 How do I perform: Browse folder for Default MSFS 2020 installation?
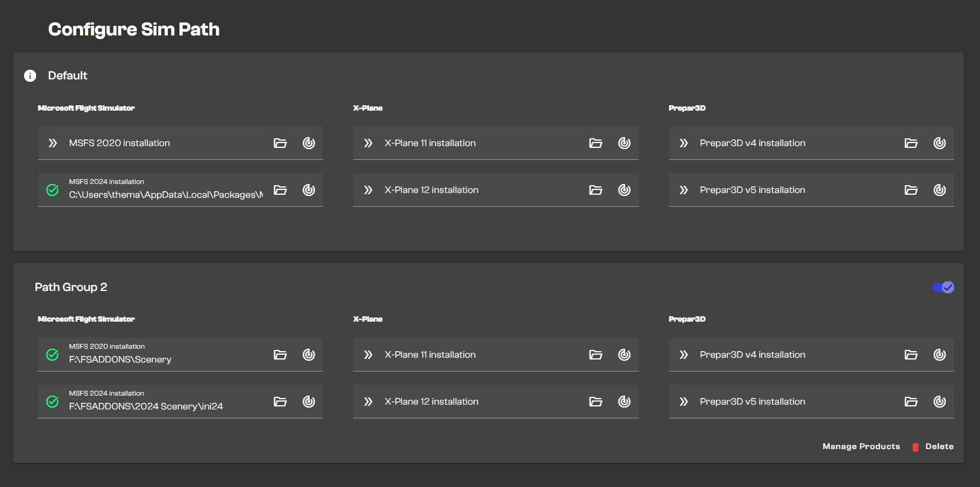click(x=280, y=143)
